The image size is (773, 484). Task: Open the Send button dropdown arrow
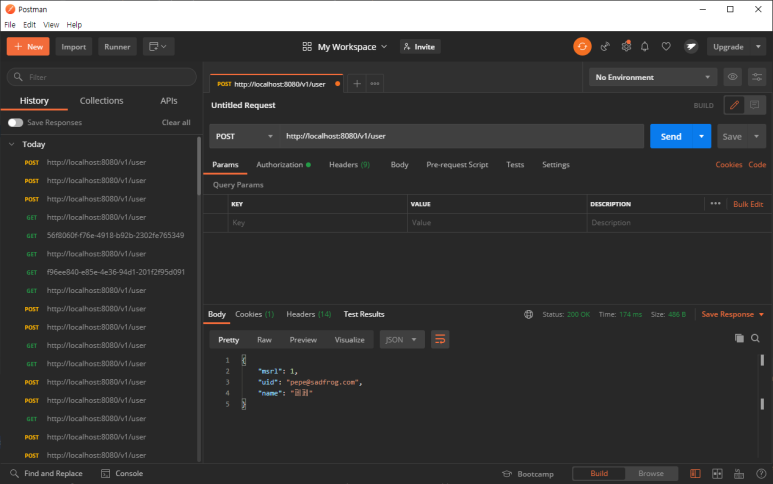701,136
